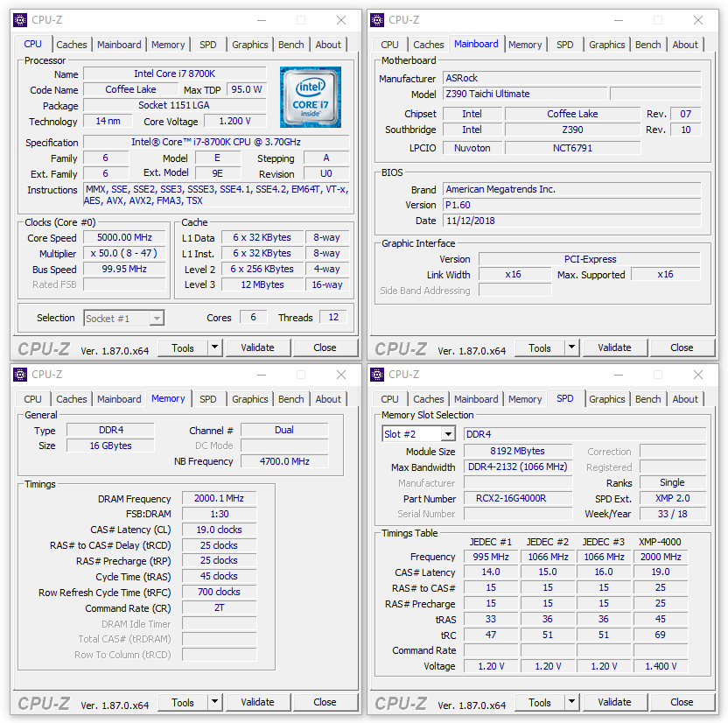Click the Graphic Interface version PCI-Express
This screenshot has width=728, height=723.
(590, 259)
